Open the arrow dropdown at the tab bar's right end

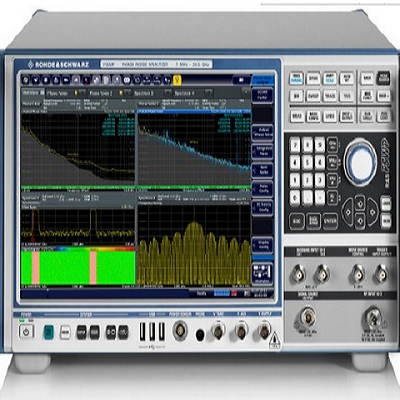point(246,93)
